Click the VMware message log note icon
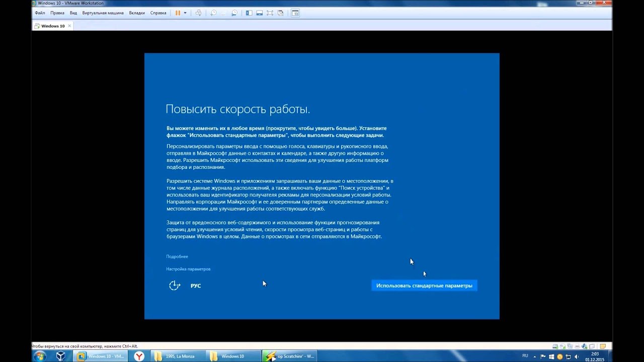This screenshot has width=644, height=362. pos(603,346)
